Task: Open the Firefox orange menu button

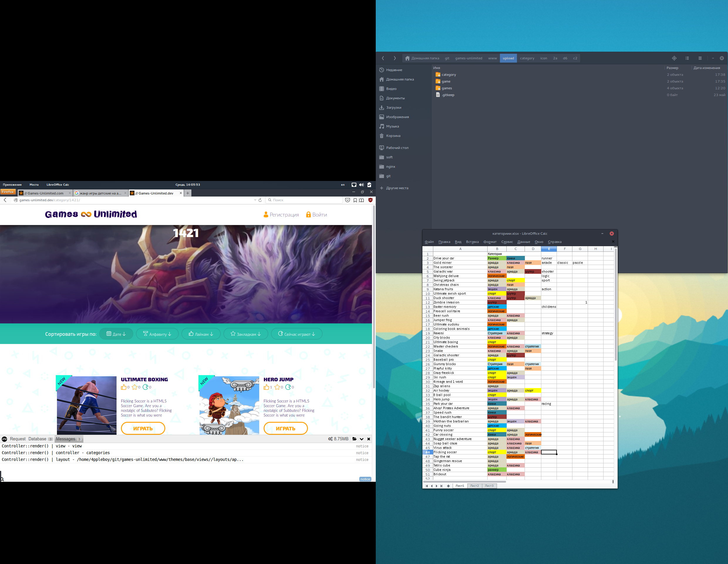Action: pyautogui.click(x=8, y=192)
